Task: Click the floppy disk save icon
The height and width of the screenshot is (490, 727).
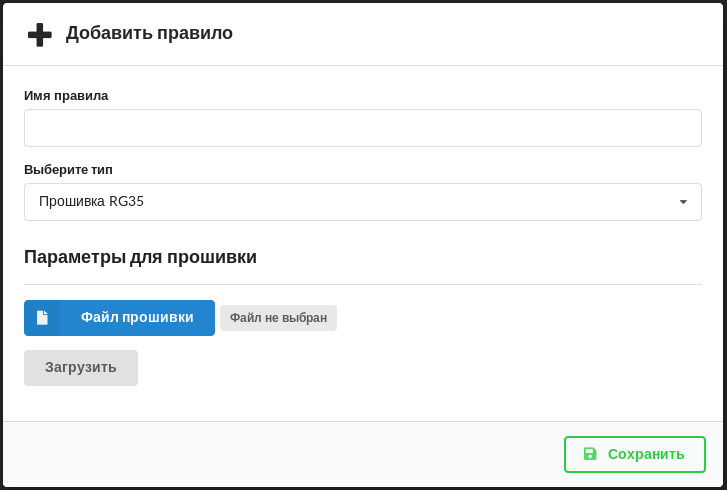Action: tap(590, 454)
